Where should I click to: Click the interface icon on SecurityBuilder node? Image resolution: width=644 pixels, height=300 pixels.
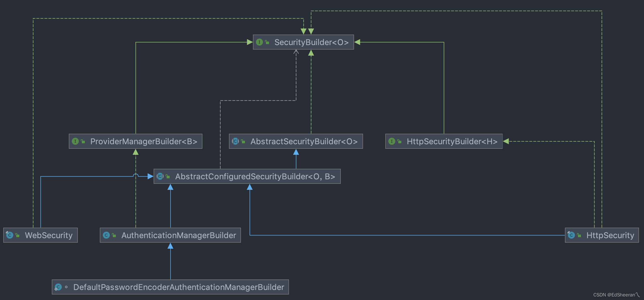(x=259, y=42)
